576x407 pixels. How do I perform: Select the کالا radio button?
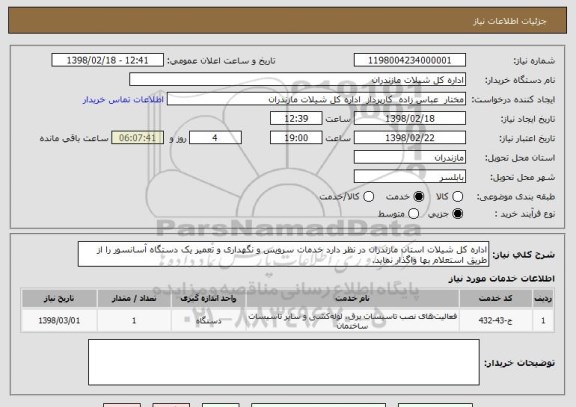457,197
